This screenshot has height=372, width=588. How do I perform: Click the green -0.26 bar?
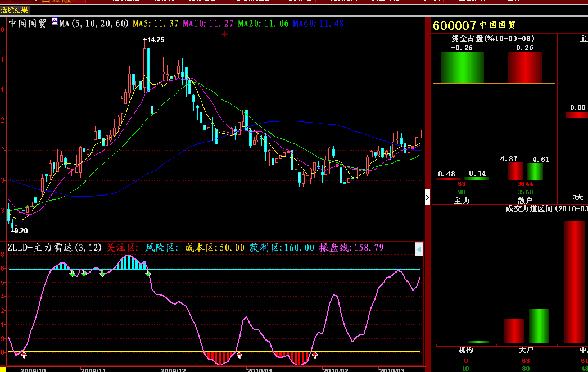(462, 67)
